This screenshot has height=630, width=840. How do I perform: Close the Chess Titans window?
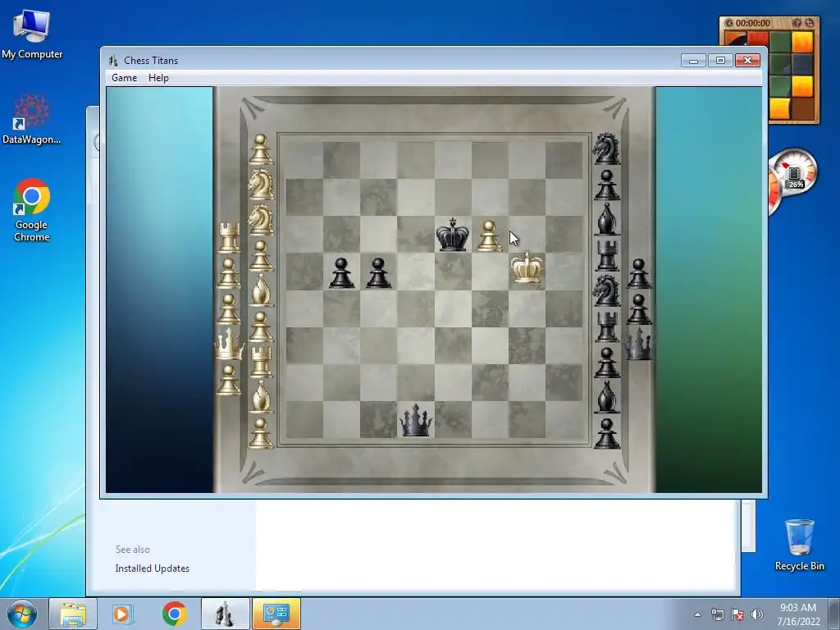(x=748, y=60)
